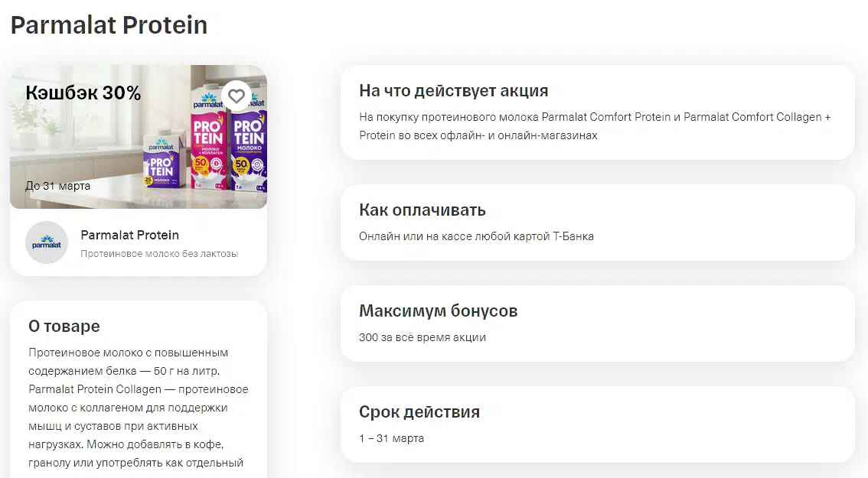Viewport: 868px width, 478px height.
Task: Click the text about Parmalat Comfort Protein purchase
Action: coord(595,126)
